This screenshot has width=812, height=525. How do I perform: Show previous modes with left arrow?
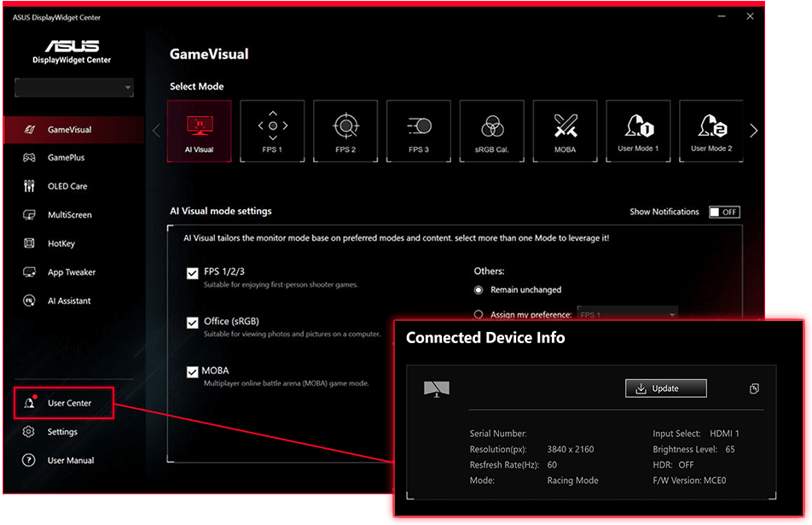[x=157, y=131]
